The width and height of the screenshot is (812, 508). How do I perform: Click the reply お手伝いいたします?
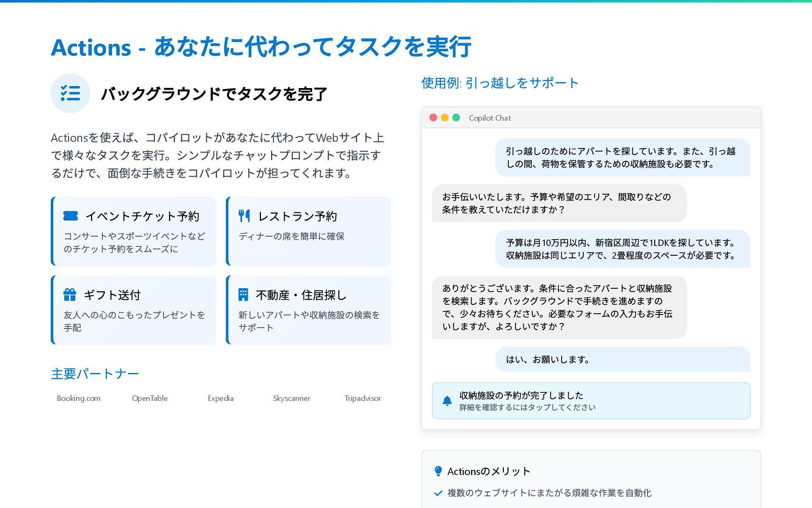click(x=559, y=203)
